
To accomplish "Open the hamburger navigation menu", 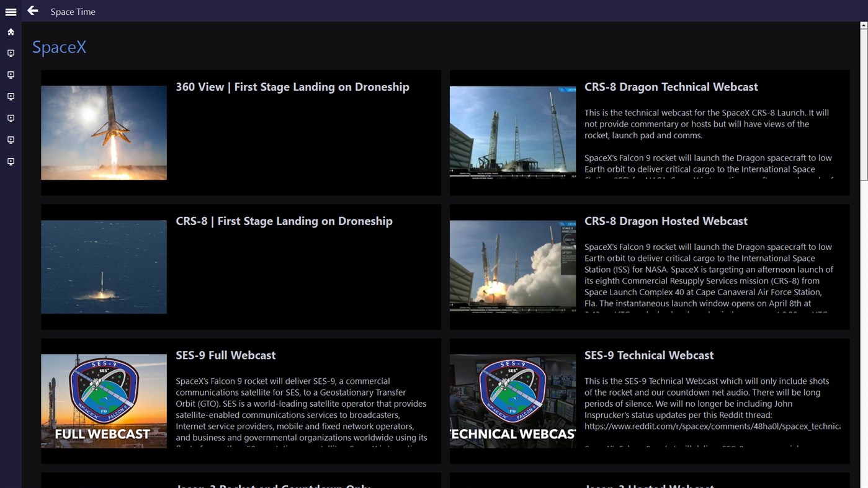I will pos(11,11).
